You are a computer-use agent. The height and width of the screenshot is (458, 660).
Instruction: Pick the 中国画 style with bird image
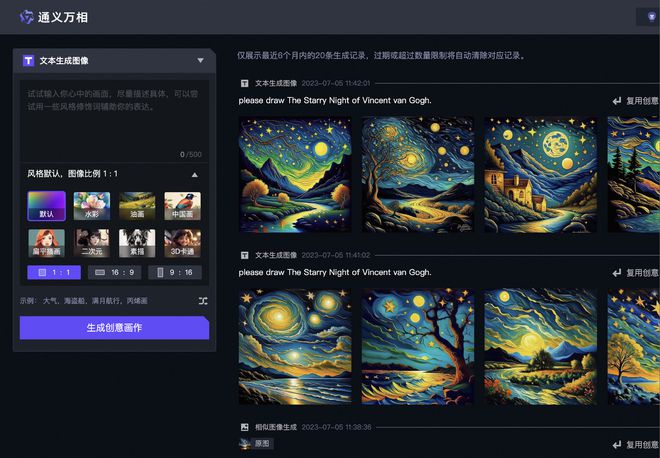[x=182, y=206]
